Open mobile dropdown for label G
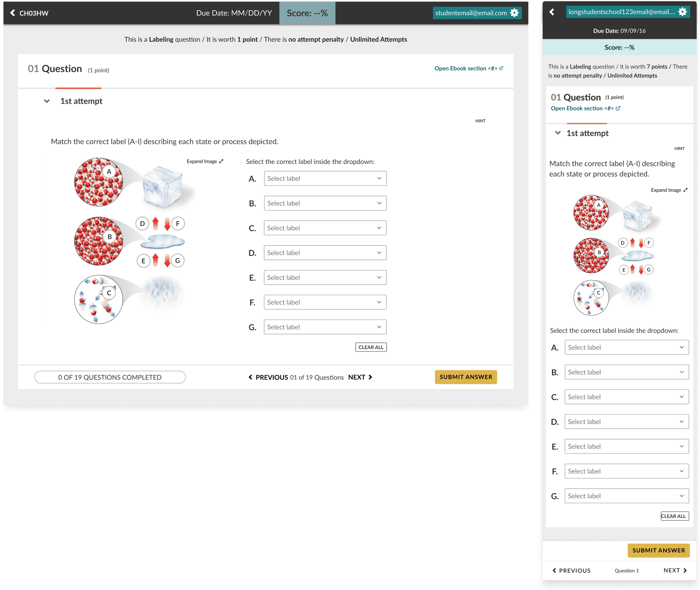This screenshot has height=590, width=700. click(x=626, y=496)
